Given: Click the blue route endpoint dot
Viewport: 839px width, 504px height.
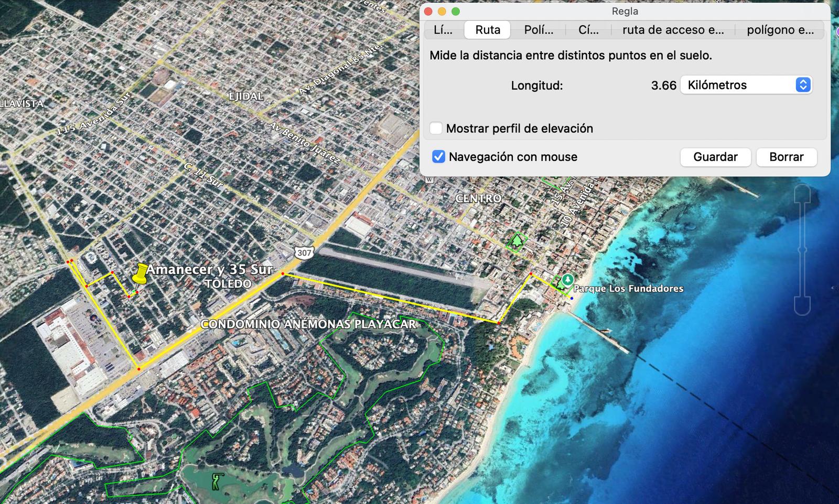Looking at the screenshot, I should coord(572,298).
